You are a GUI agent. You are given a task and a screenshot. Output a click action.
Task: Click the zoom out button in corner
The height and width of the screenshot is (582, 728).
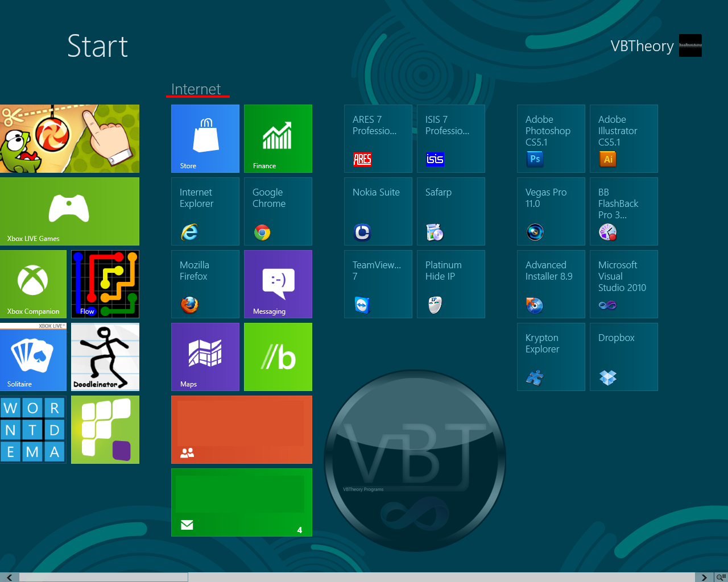[721, 577]
